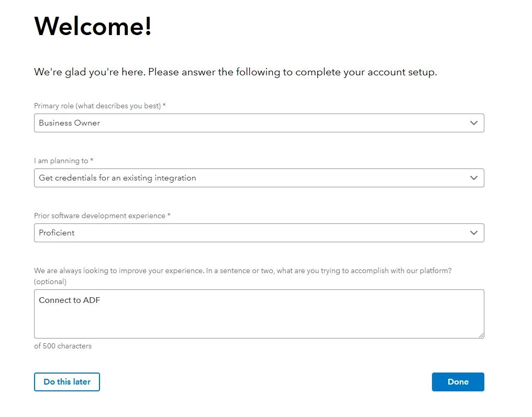The height and width of the screenshot is (417, 532).
Task: Click the 'Prior software development experience' label
Action: pyautogui.click(x=102, y=216)
